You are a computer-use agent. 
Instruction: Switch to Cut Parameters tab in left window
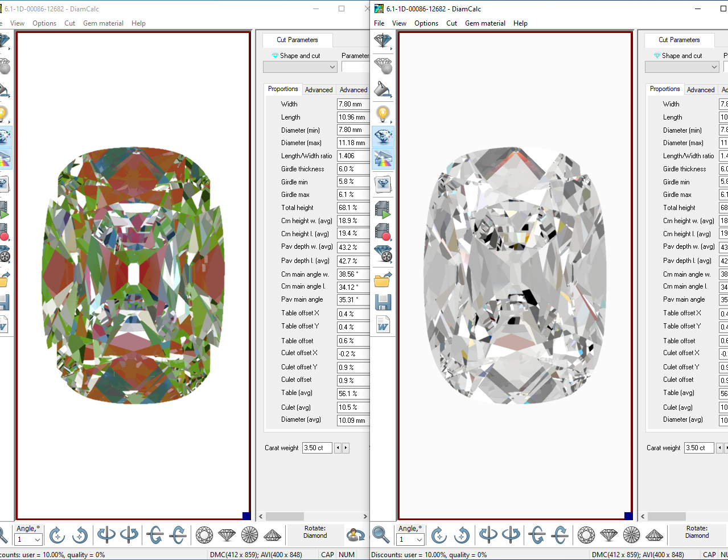(297, 40)
